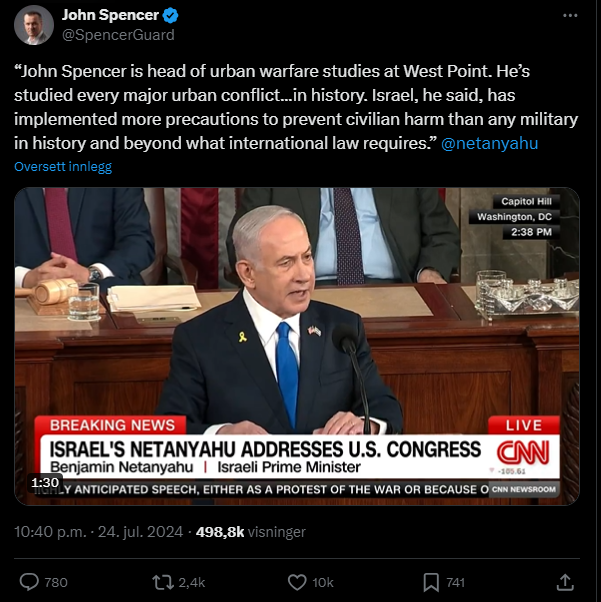Click the 741 bookmarks count
The image size is (601, 602).
click(x=455, y=583)
